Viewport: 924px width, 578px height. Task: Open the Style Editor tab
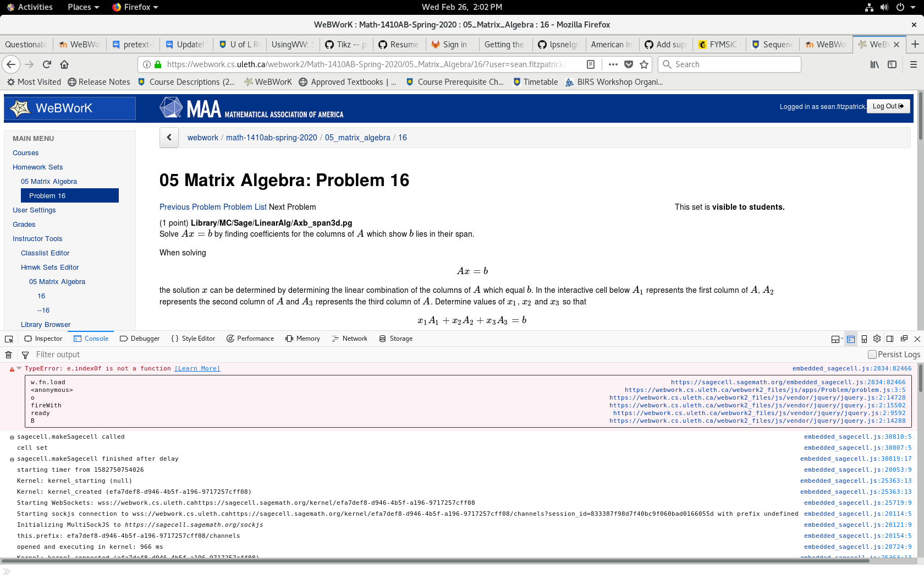pos(193,339)
